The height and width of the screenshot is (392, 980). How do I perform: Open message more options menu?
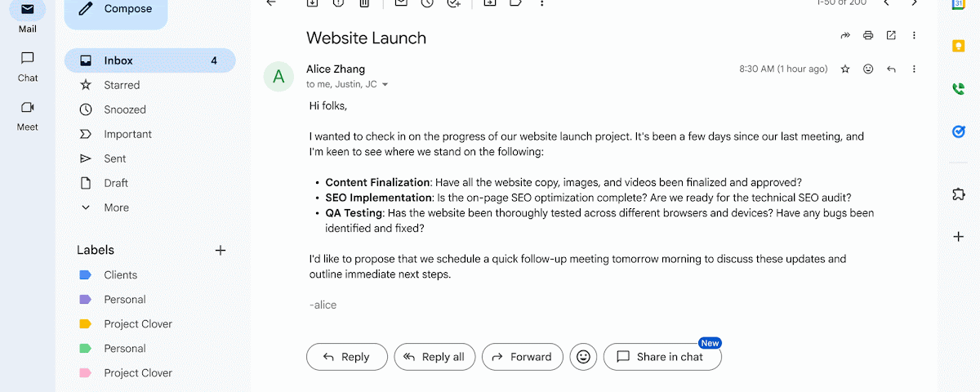click(914, 69)
